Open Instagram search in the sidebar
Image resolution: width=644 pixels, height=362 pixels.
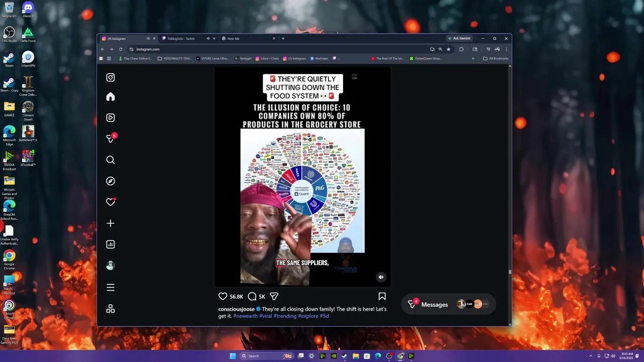(x=110, y=160)
